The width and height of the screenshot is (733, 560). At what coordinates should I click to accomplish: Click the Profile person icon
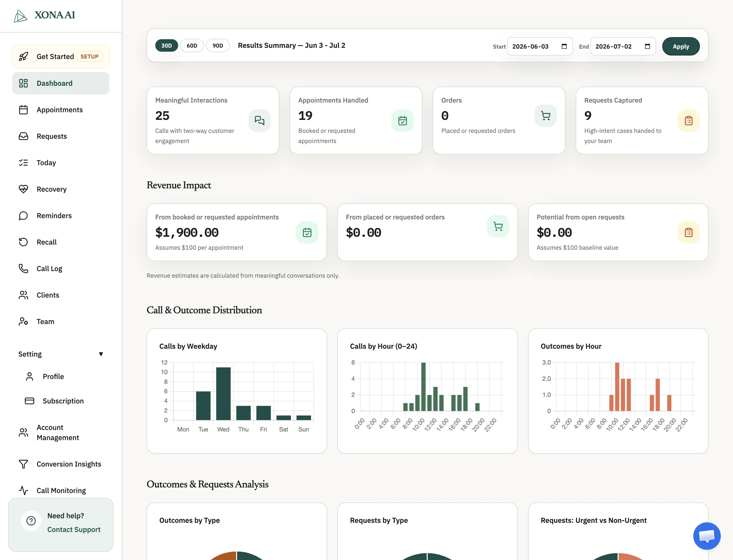(29, 376)
